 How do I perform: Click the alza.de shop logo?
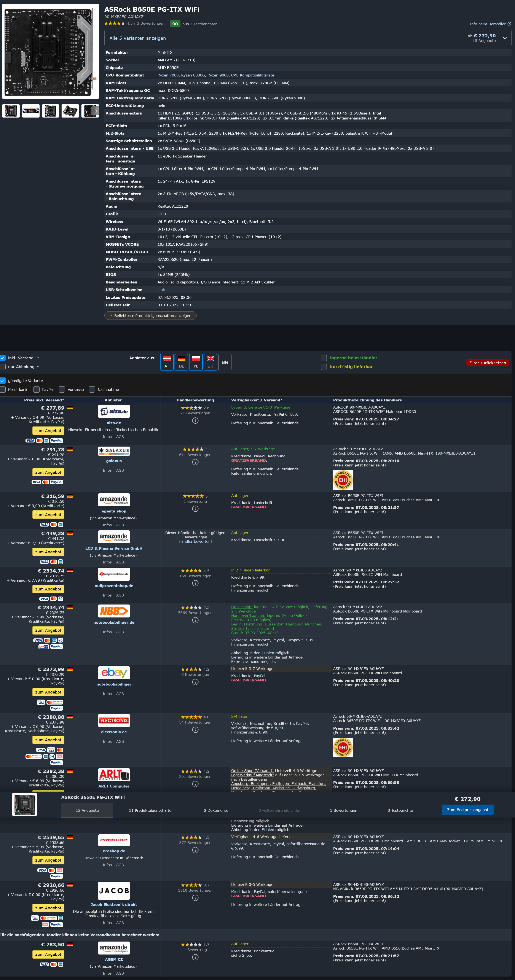pyautogui.click(x=114, y=411)
